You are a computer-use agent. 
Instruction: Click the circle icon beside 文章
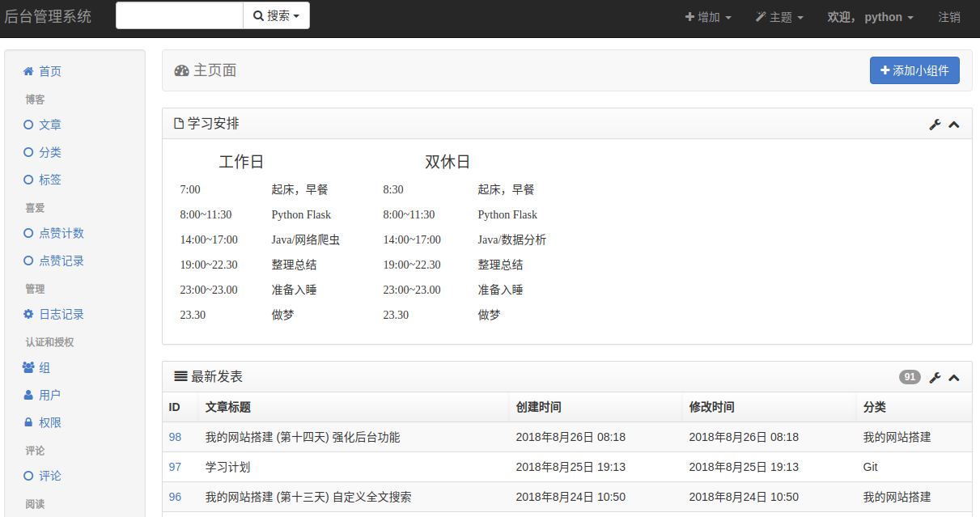[28, 125]
